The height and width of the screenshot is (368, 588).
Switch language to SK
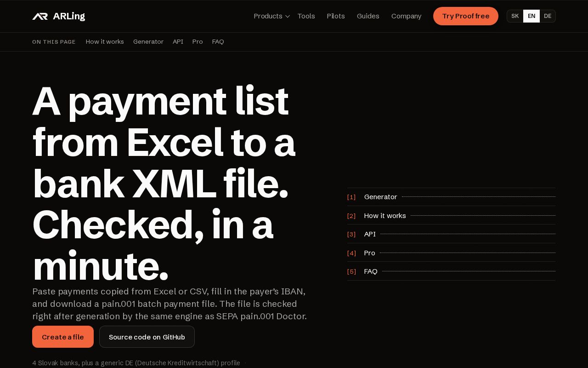[x=515, y=16]
